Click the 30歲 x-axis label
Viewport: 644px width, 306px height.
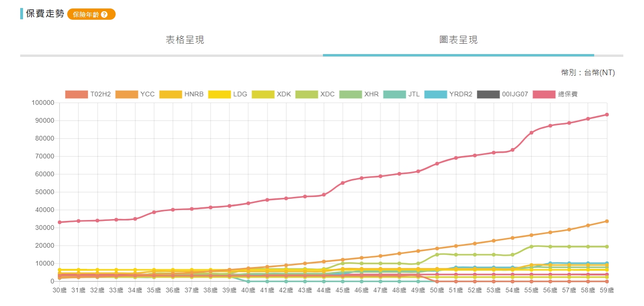[60, 290]
